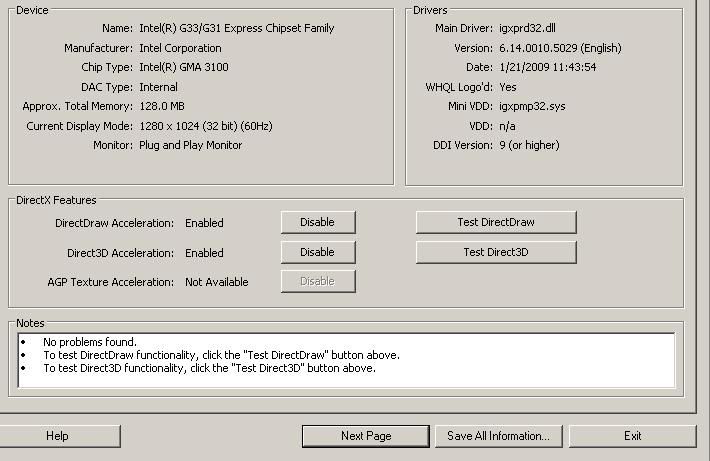The width and height of the screenshot is (710, 461).
Task: Disable DirectDraw Acceleration
Action: pos(317,222)
